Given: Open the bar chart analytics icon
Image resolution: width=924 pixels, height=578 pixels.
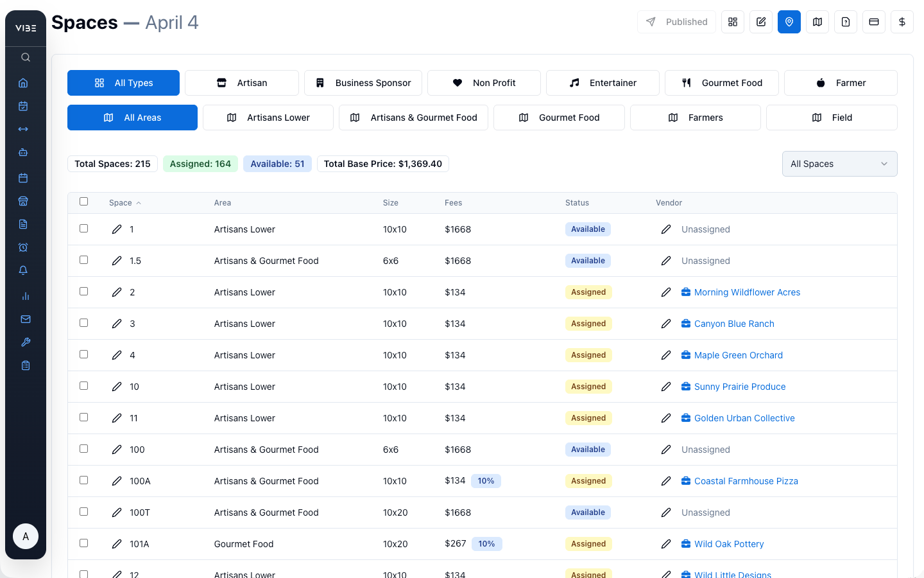Looking at the screenshot, I should point(25,295).
